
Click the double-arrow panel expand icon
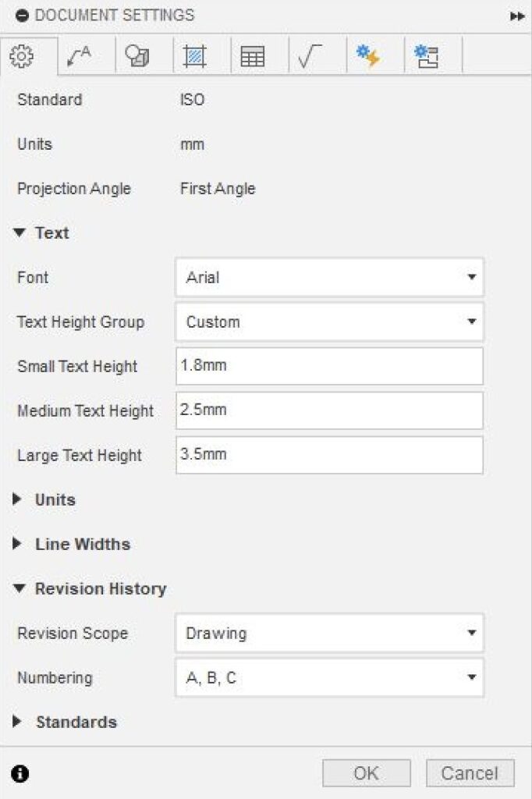(x=517, y=16)
